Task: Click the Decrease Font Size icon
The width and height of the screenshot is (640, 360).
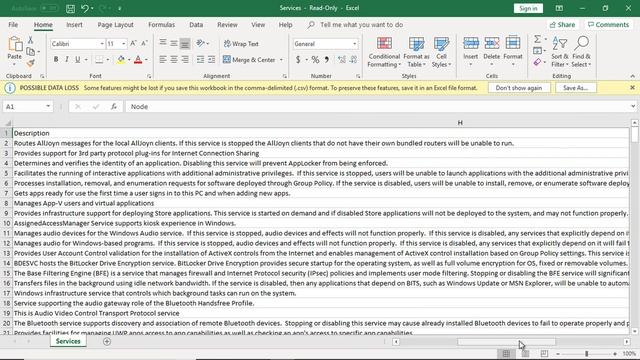Action: point(144,44)
